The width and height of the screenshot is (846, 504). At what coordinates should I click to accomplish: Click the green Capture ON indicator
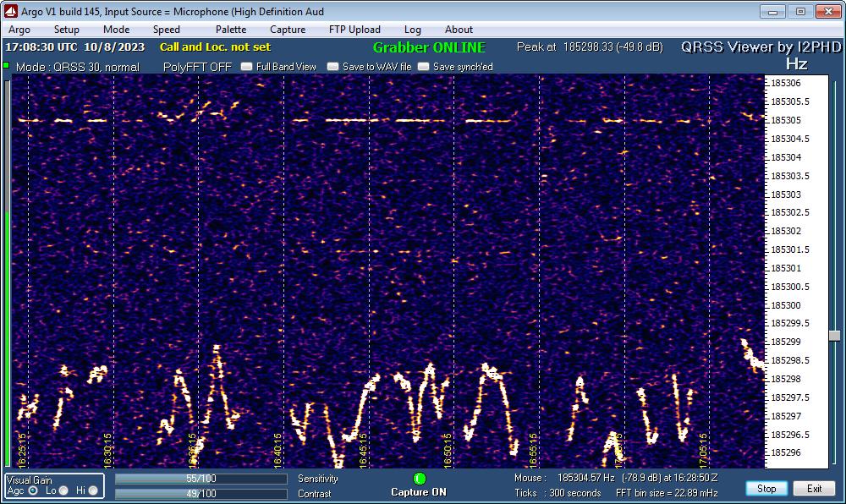point(420,479)
